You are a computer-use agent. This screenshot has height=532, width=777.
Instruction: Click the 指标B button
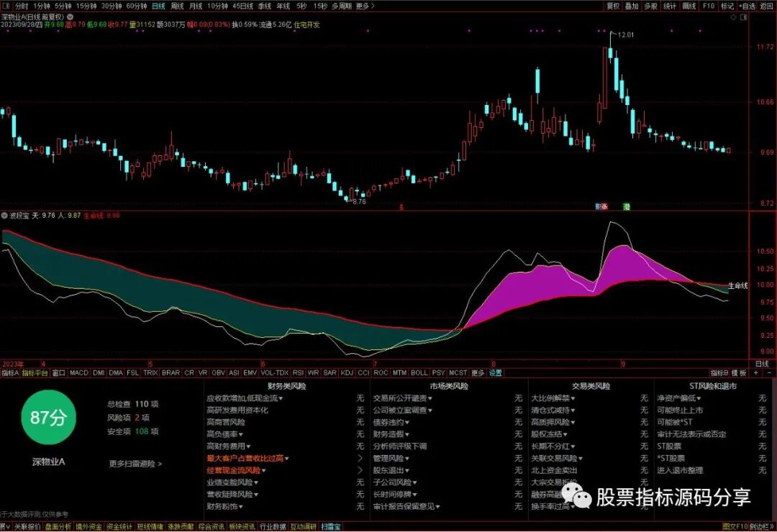tap(719, 373)
